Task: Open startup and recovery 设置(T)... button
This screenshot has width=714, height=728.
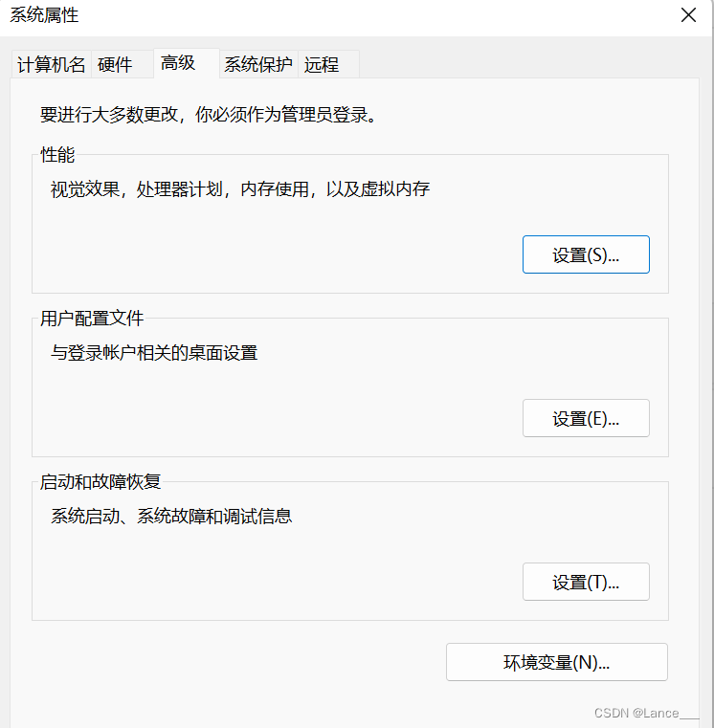Action: point(586,582)
